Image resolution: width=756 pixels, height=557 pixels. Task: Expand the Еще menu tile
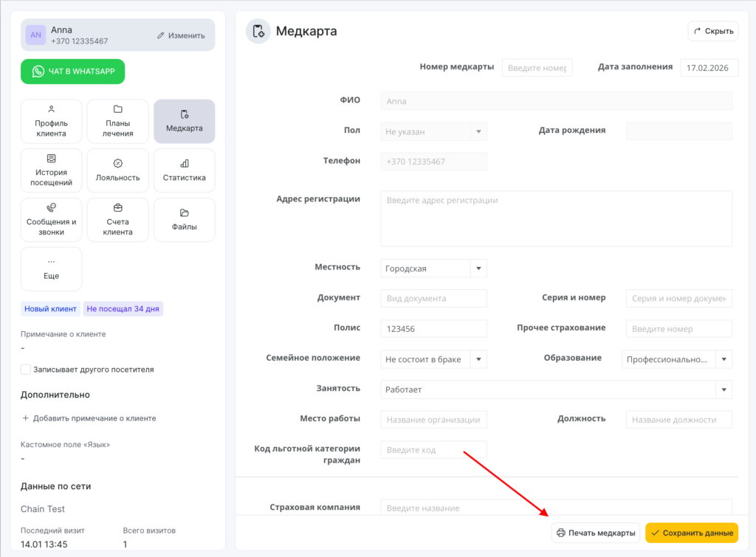pyautogui.click(x=51, y=269)
